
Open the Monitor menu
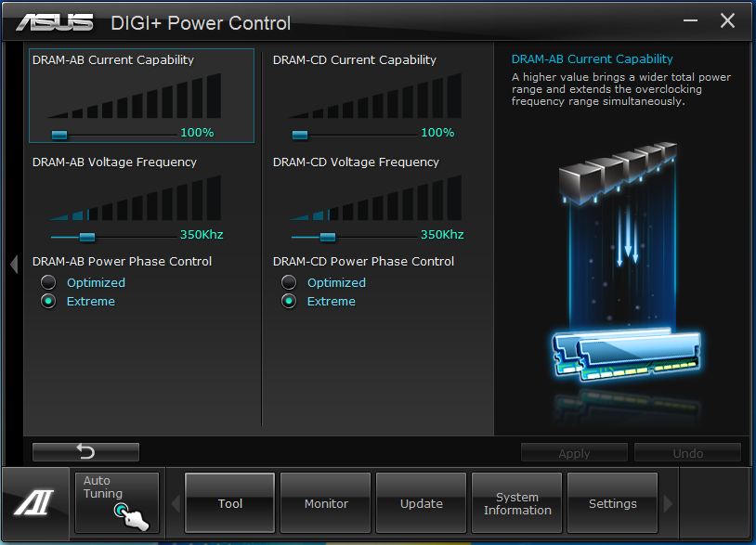tap(325, 502)
